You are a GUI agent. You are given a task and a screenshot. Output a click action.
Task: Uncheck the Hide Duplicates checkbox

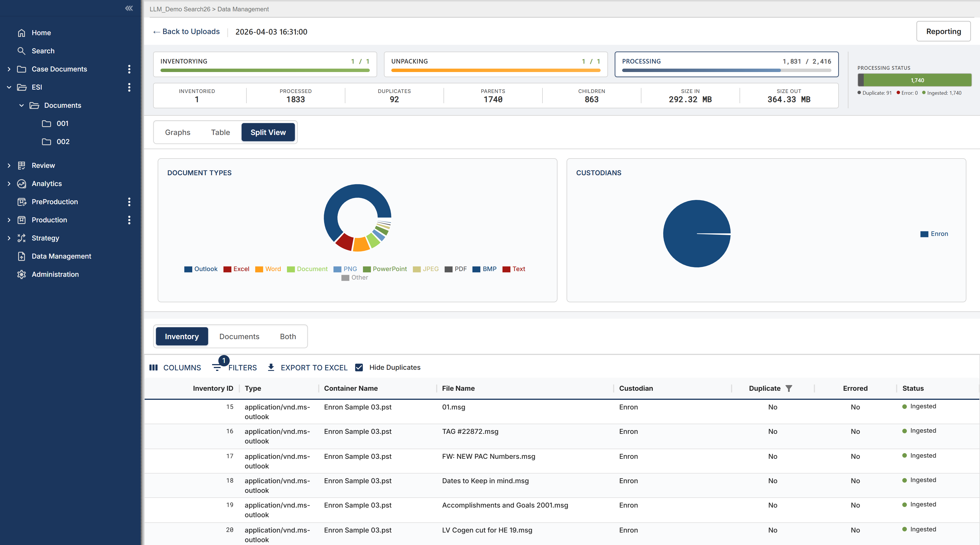click(x=359, y=367)
